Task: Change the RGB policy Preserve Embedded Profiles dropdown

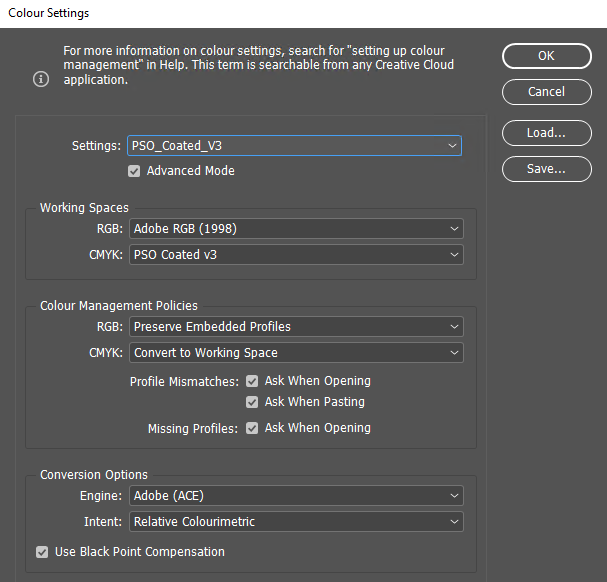Action: point(296,327)
